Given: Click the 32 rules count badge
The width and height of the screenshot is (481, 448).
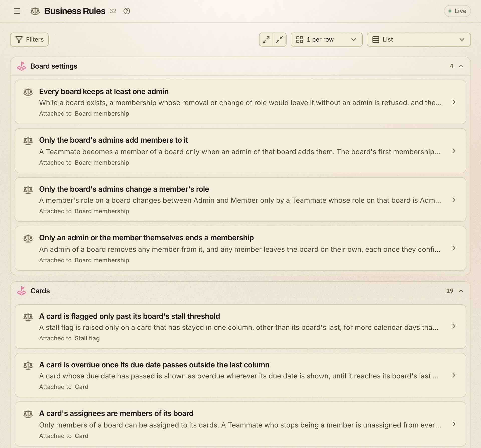Looking at the screenshot, I should tap(113, 11).
